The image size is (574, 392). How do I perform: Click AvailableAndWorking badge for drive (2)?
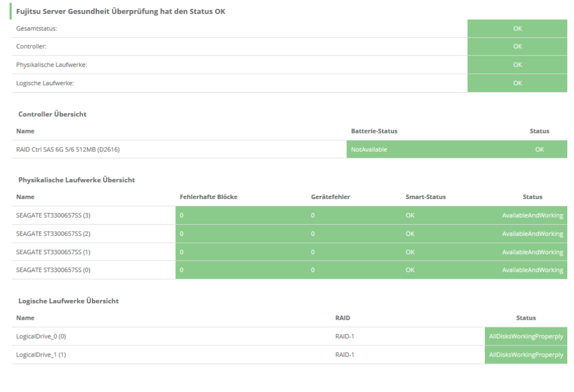[533, 233]
